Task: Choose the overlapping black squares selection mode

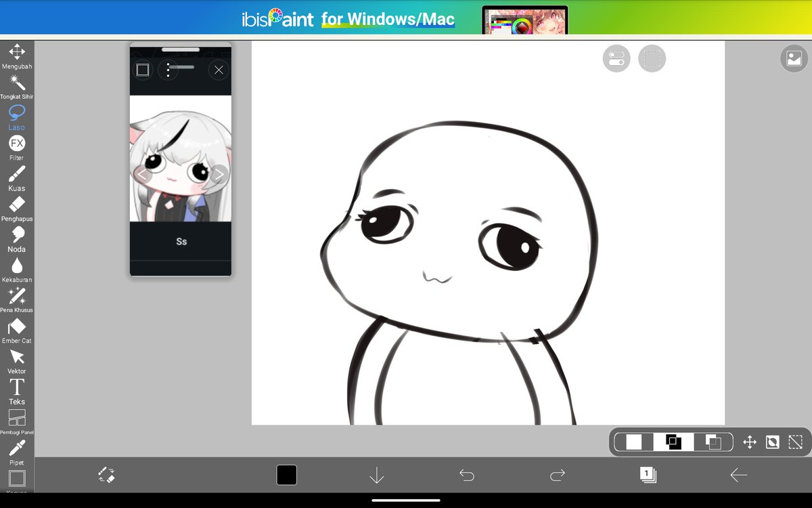Action: 673,442
